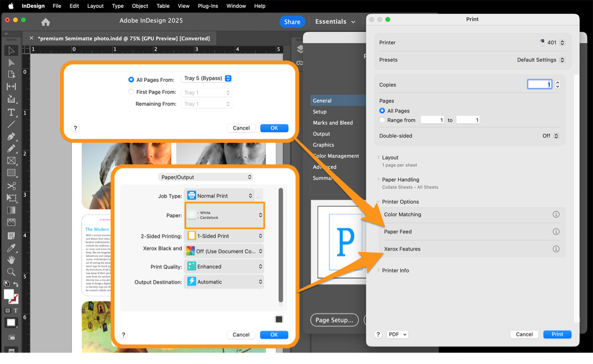Click the Home icon in InDesign

point(46,22)
